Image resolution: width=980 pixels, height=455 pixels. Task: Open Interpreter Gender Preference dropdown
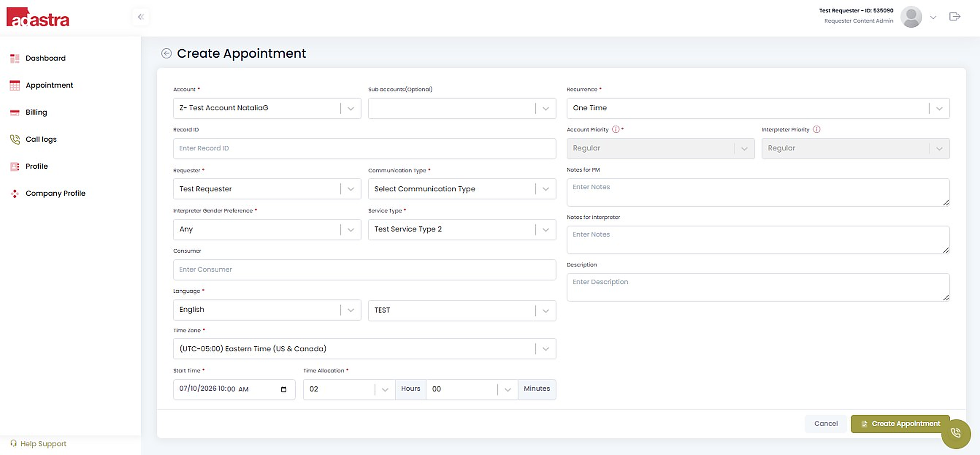pos(267,229)
